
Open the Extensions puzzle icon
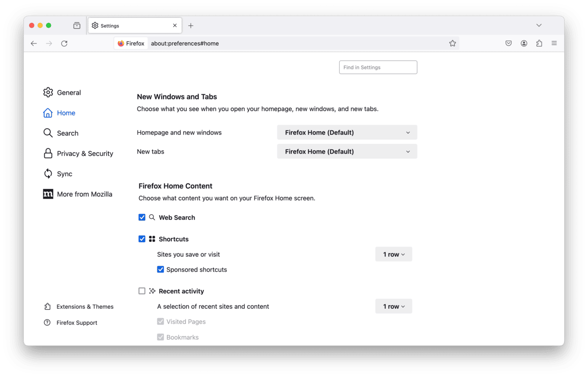[x=539, y=44]
